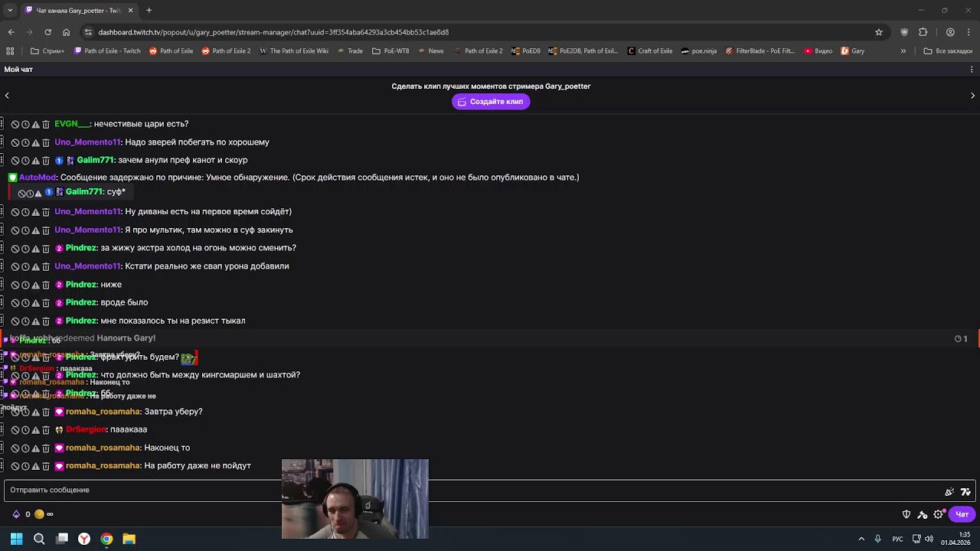Open the 7TV emote menu icon
980x551 pixels.
click(x=965, y=492)
